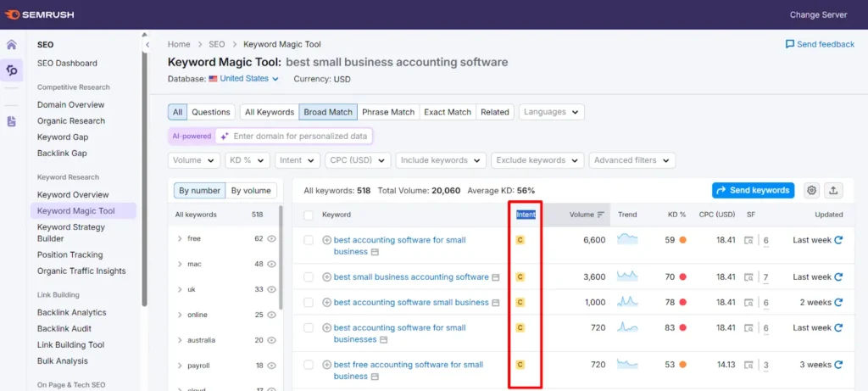Refresh metrics for 'best accounting software for small businesses'
This screenshot has height=391, width=868.
pos(838,328)
